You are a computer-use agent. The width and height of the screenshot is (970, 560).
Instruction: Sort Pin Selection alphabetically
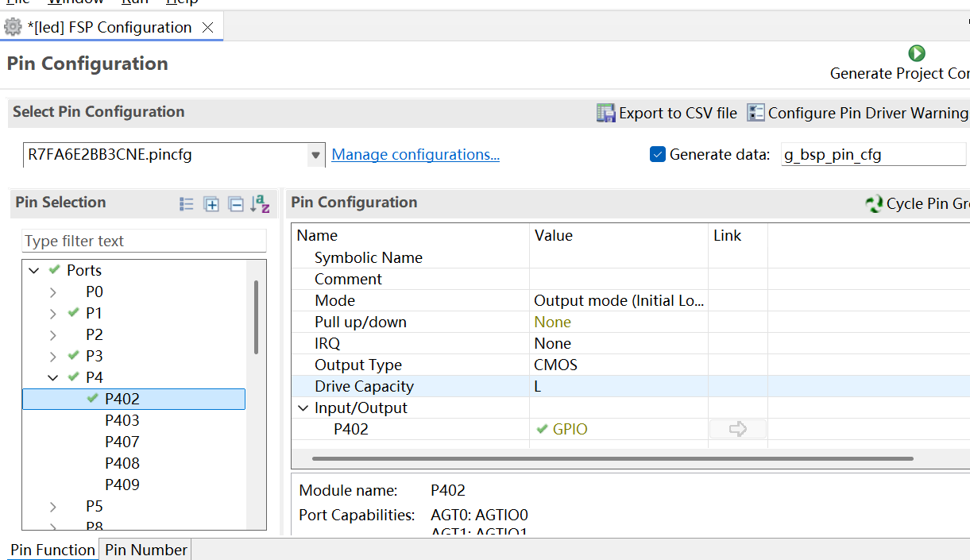260,204
